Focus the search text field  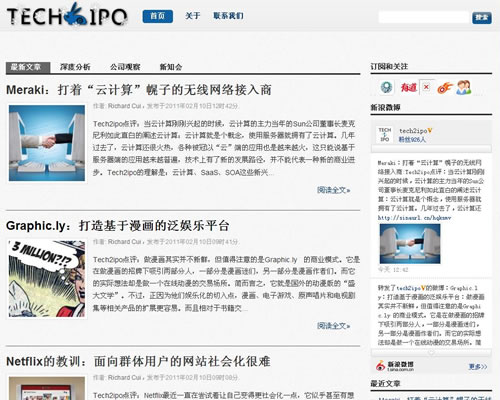pyautogui.click(x=424, y=17)
